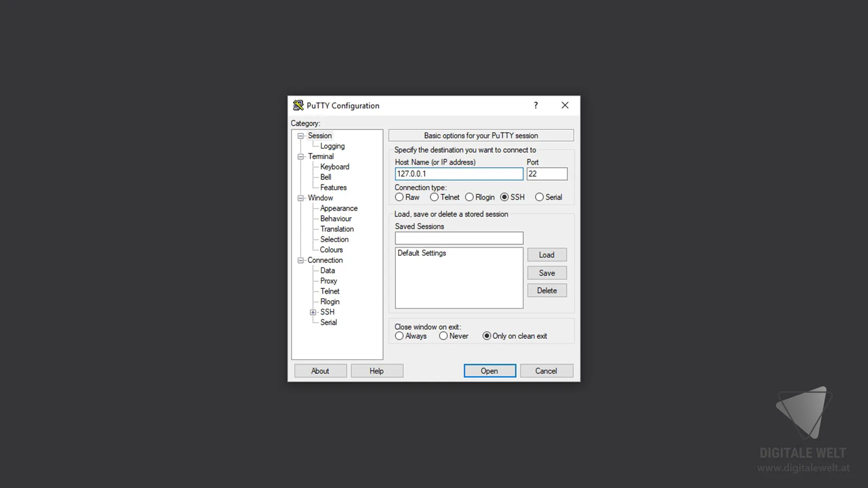The image size is (868, 488).
Task: Focus the Saved Sessions name field
Action: pyautogui.click(x=459, y=238)
